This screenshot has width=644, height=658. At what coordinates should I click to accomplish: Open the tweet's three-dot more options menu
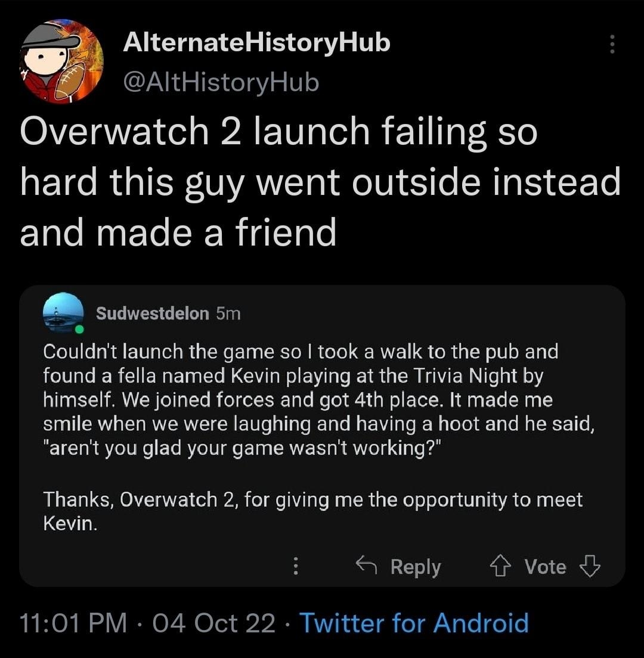[611, 44]
